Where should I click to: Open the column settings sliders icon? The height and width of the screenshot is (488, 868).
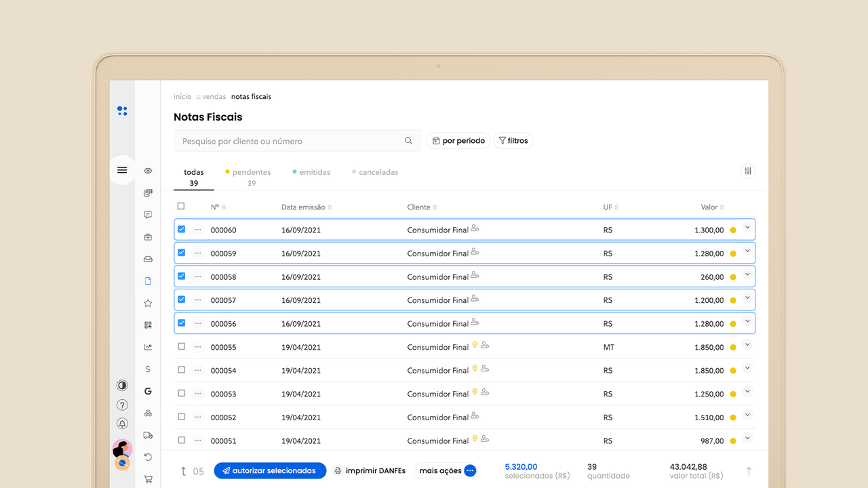click(748, 171)
